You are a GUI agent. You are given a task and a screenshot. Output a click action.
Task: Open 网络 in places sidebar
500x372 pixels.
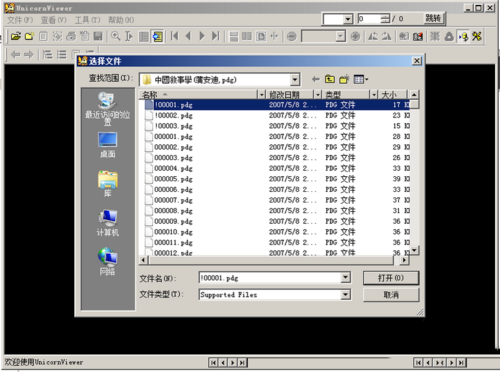coord(108,262)
